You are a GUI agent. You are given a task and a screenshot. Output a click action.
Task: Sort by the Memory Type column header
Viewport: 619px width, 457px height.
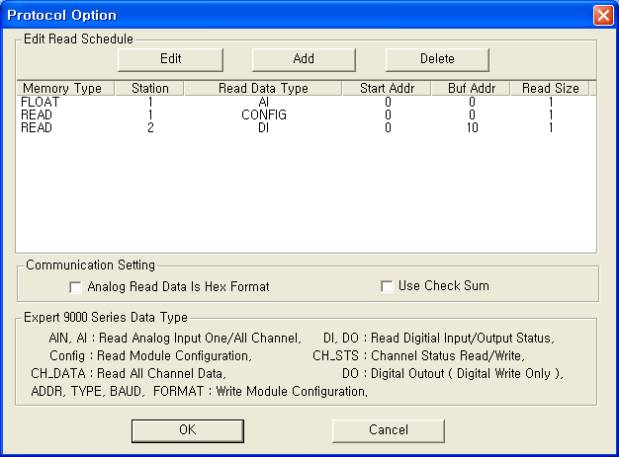[62, 89]
